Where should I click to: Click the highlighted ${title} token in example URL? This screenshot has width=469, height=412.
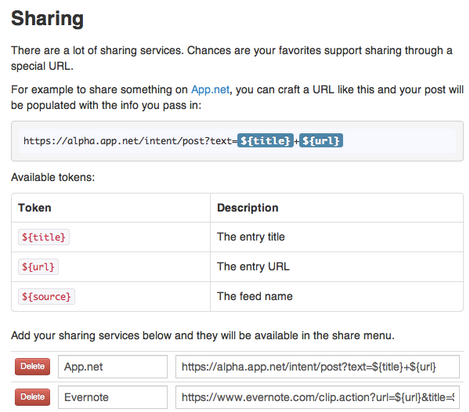point(265,141)
